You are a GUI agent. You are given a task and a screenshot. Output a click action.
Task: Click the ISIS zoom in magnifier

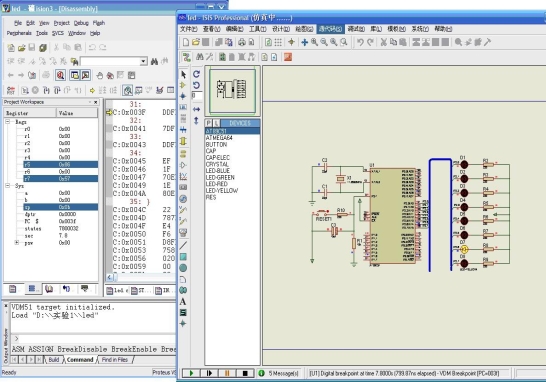[314, 42]
